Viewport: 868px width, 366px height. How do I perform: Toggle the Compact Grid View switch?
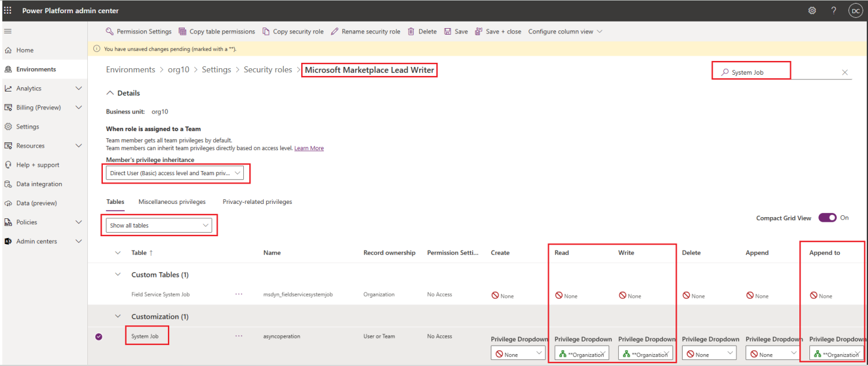point(827,218)
